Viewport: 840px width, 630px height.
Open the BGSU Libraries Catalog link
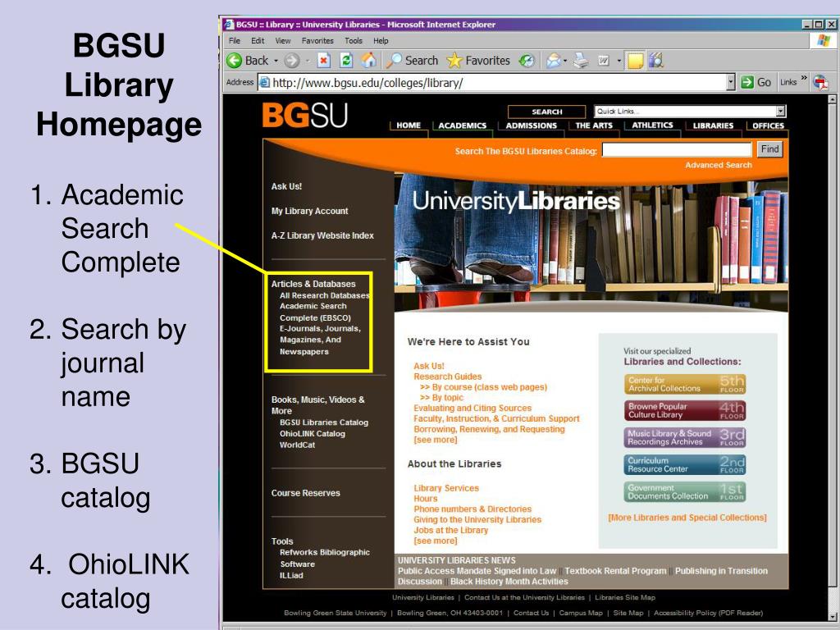[x=324, y=422]
